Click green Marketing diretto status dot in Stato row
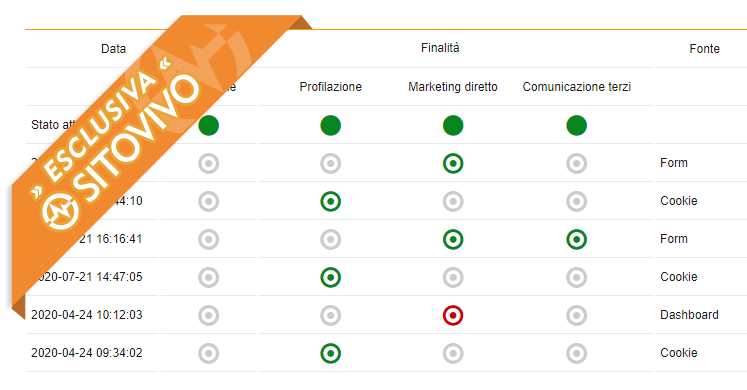The height and width of the screenshot is (390, 747). click(x=453, y=125)
